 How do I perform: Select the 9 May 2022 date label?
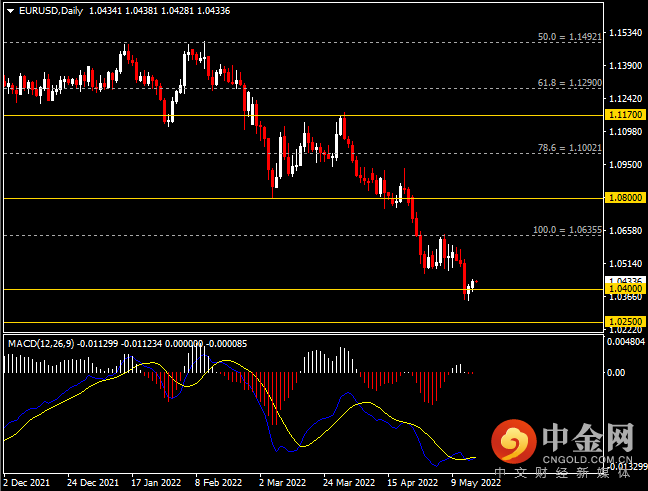(475, 482)
